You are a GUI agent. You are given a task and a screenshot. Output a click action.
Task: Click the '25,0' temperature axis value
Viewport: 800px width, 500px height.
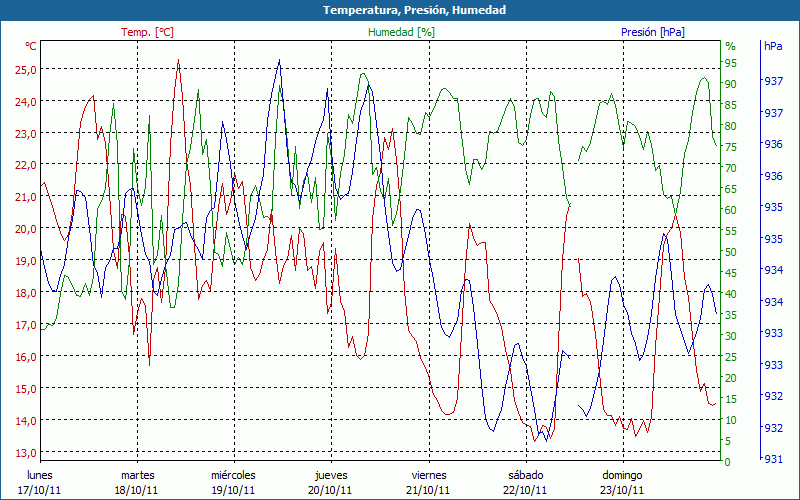[26, 70]
